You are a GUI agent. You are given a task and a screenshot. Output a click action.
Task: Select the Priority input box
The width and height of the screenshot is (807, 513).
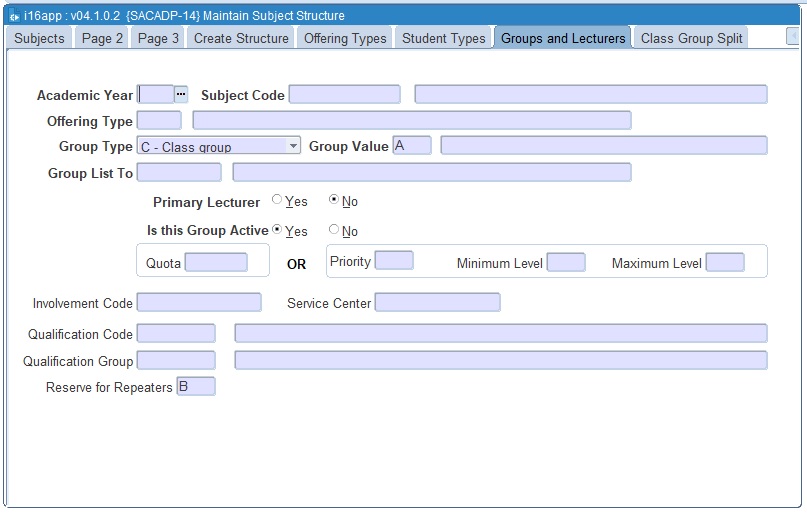click(x=394, y=261)
